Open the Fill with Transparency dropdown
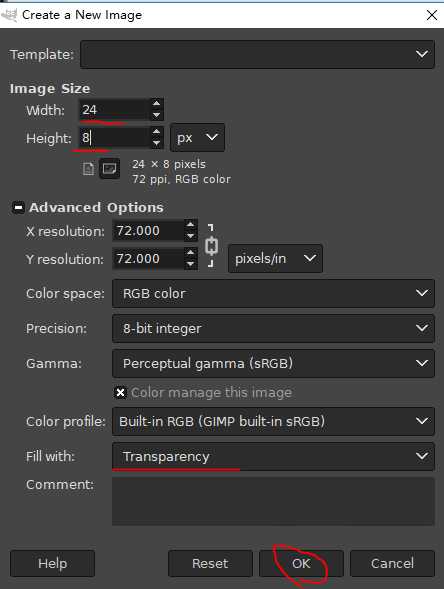This screenshot has width=444, height=589. point(273,456)
